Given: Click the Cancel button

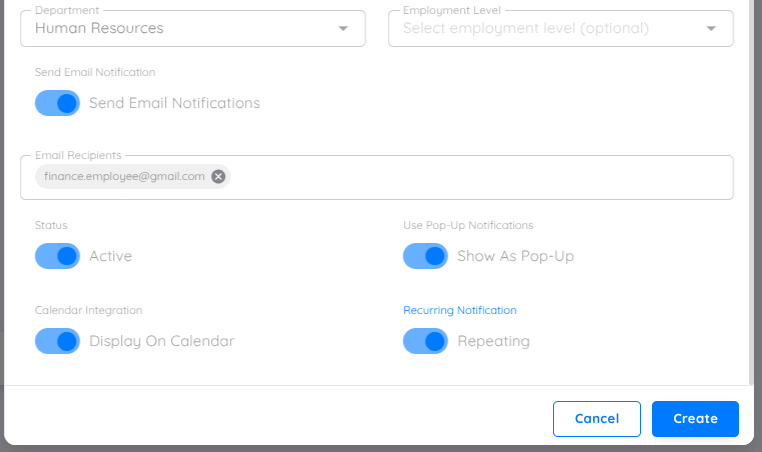Looking at the screenshot, I should coord(596,419).
